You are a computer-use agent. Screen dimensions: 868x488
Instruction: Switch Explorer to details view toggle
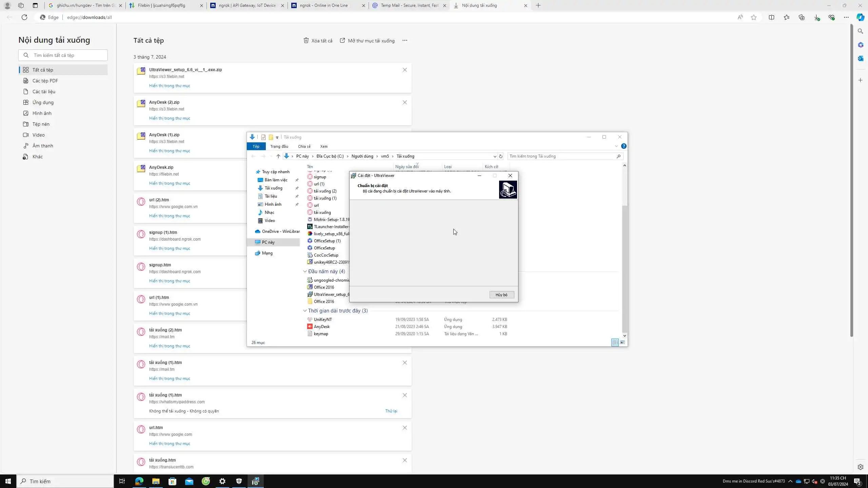(x=615, y=342)
